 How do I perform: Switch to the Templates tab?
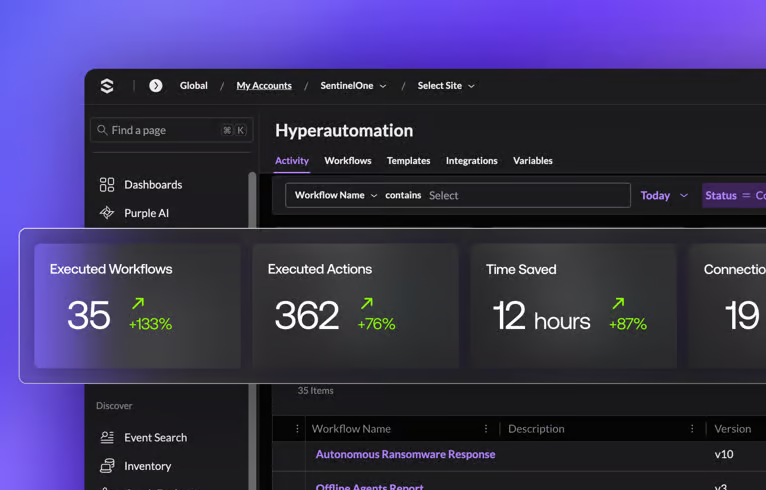coord(408,161)
